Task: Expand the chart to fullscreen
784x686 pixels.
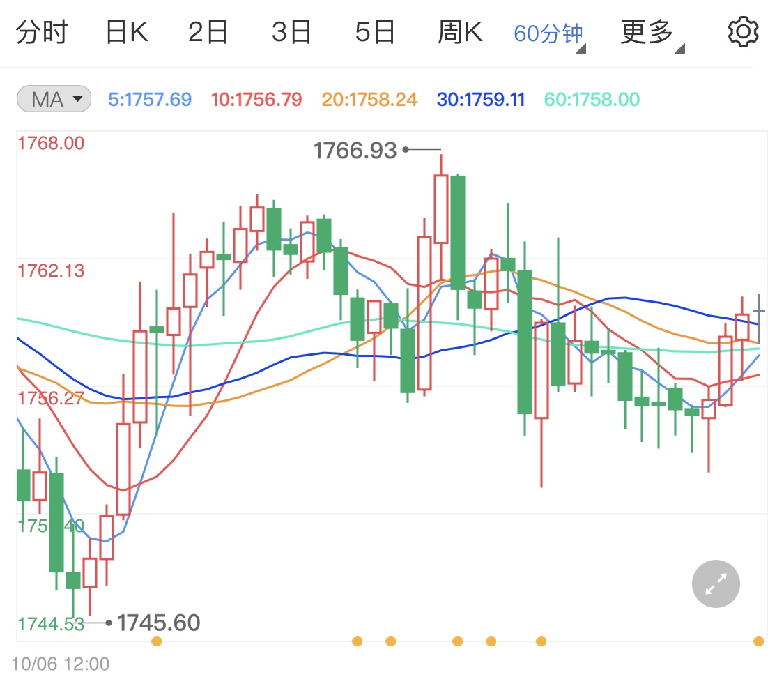Action: pyautogui.click(x=716, y=584)
